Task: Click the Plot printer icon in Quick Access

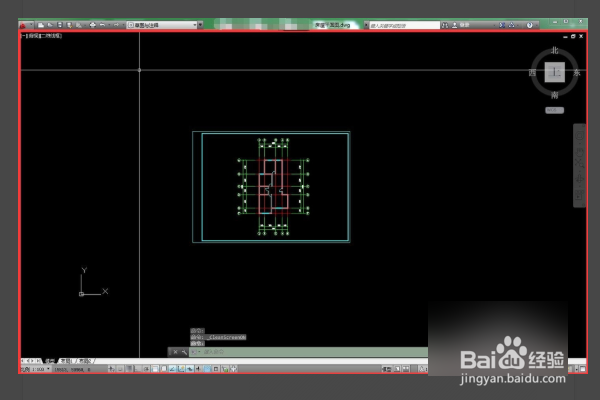Action: pos(93,25)
